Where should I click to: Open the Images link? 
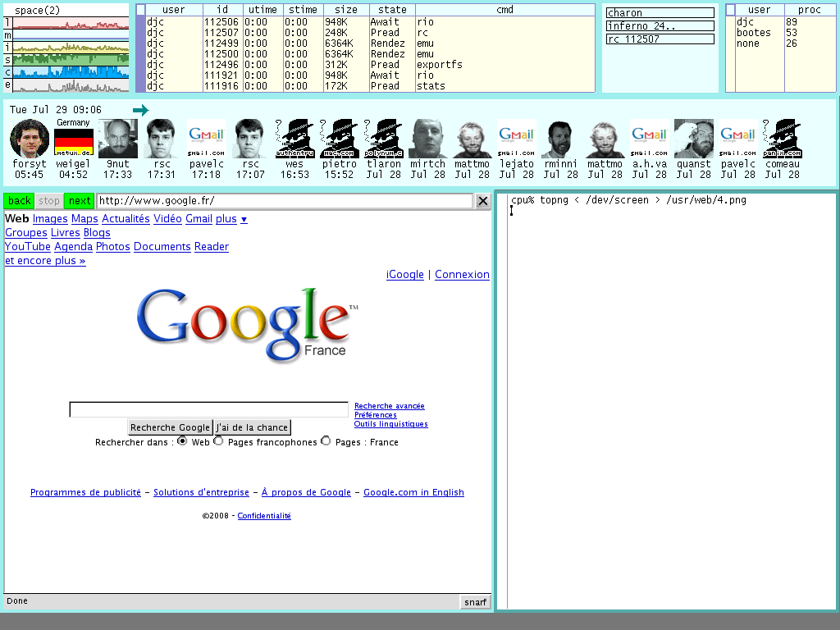50,219
